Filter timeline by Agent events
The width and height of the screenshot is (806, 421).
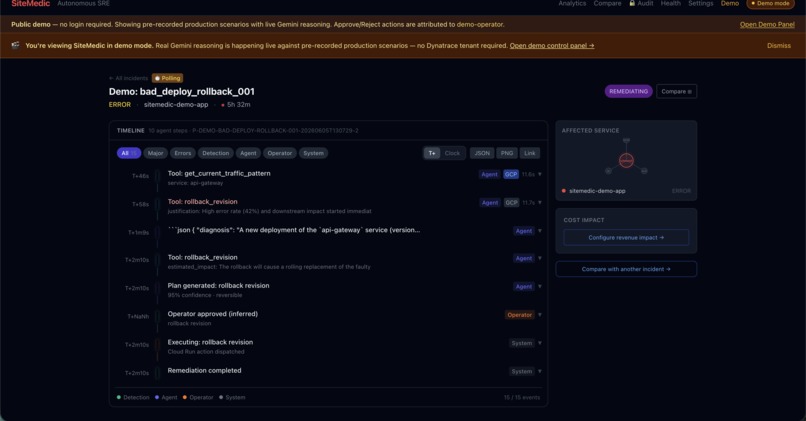(248, 153)
